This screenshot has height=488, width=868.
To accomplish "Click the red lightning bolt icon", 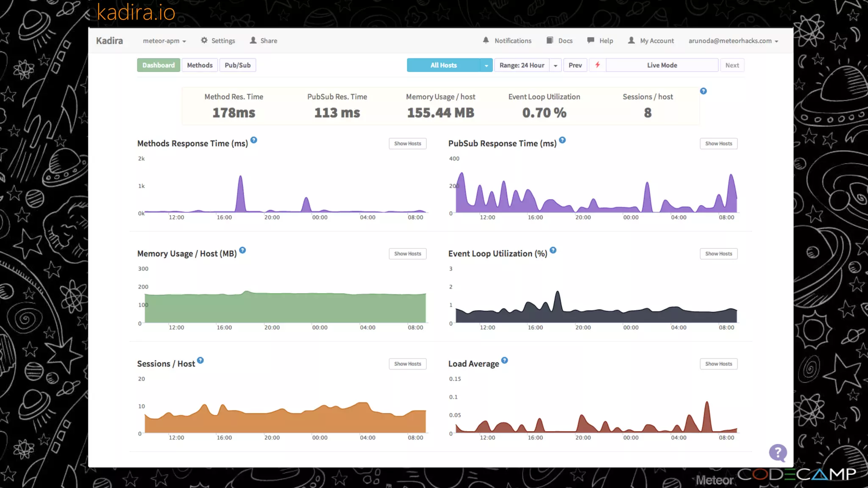I will [597, 65].
